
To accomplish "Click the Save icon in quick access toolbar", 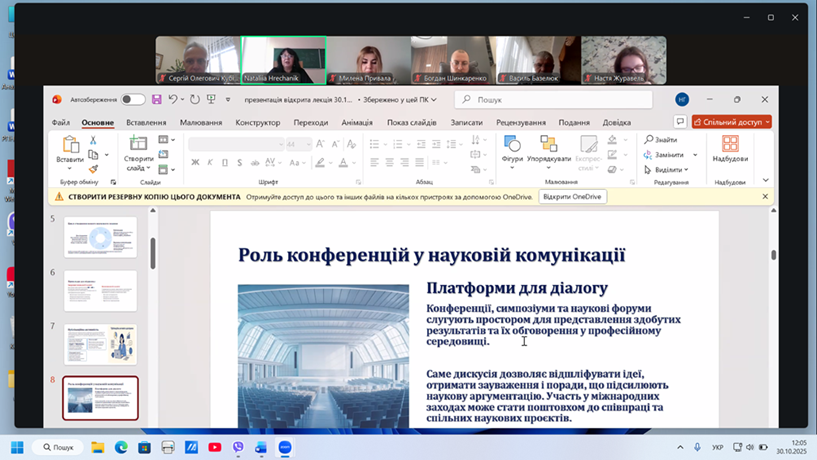I will 157,100.
